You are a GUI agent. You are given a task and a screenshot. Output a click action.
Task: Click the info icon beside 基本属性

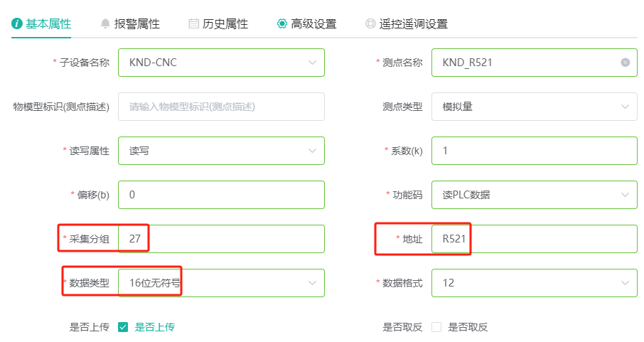point(17,24)
